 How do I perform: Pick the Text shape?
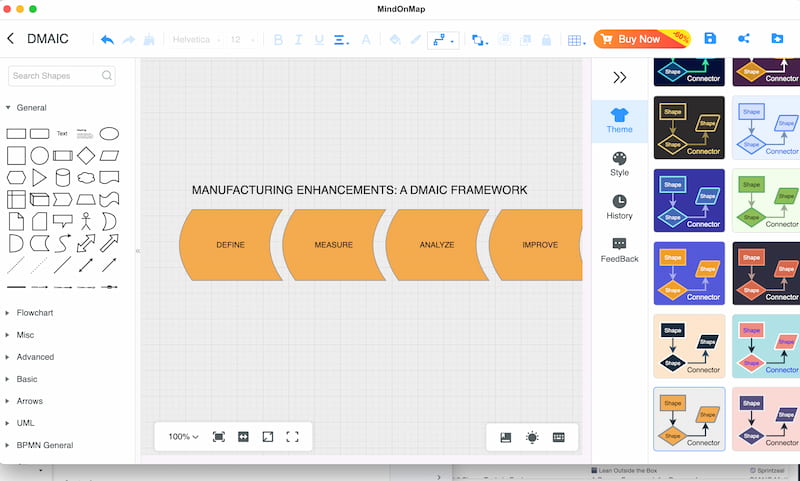point(62,134)
